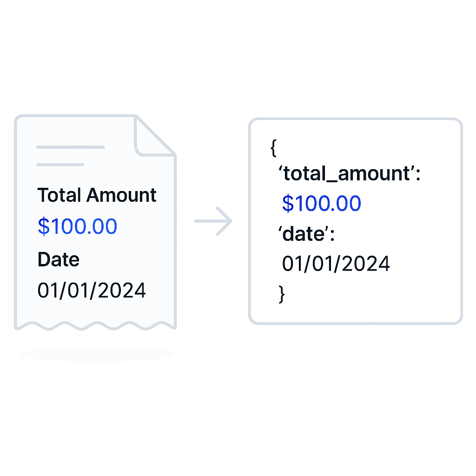Image resolution: width=476 pixels, height=476 pixels.
Task: Click the dollar sign in JSON value
Action: click(288, 203)
